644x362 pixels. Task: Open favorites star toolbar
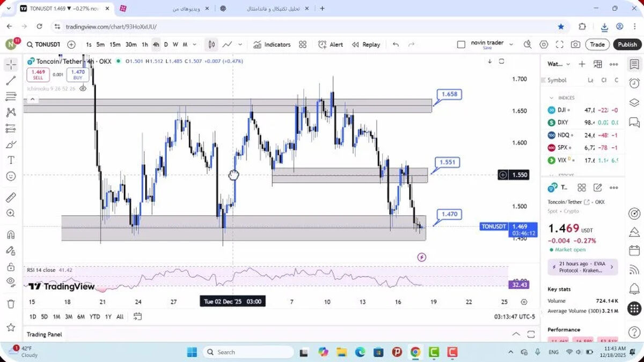click(x=11, y=327)
